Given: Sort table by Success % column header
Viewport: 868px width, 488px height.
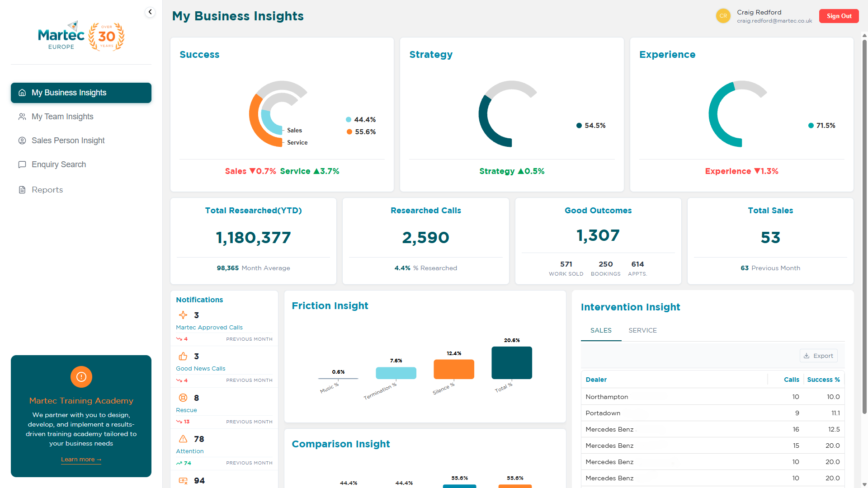Looking at the screenshot, I should (x=823, y=380).
